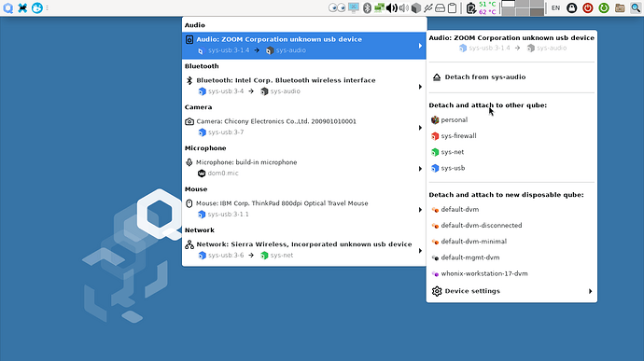Click the lock screen icon
644x361 pixels.
[572, 7]
